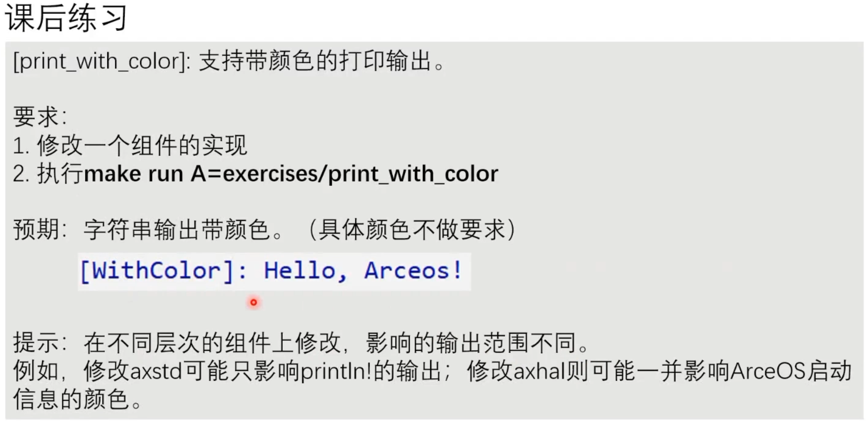Click the 预期 label

tap(37, 230)
